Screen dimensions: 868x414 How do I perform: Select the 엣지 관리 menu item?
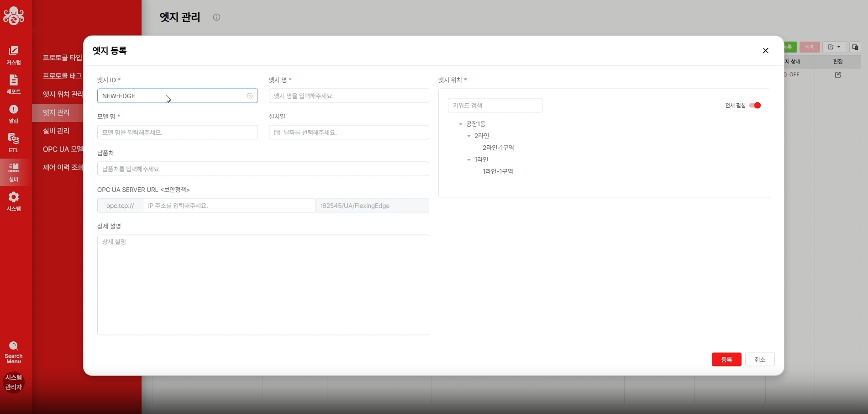58,112
